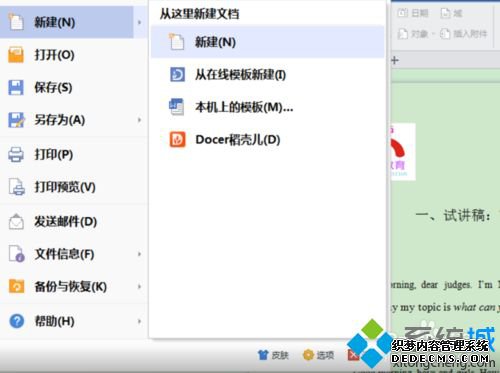The height and width of the screenshot is (373, 500).
Task: Click the 备份与恢复(K) backup folder icon
Action: [16, 287]
